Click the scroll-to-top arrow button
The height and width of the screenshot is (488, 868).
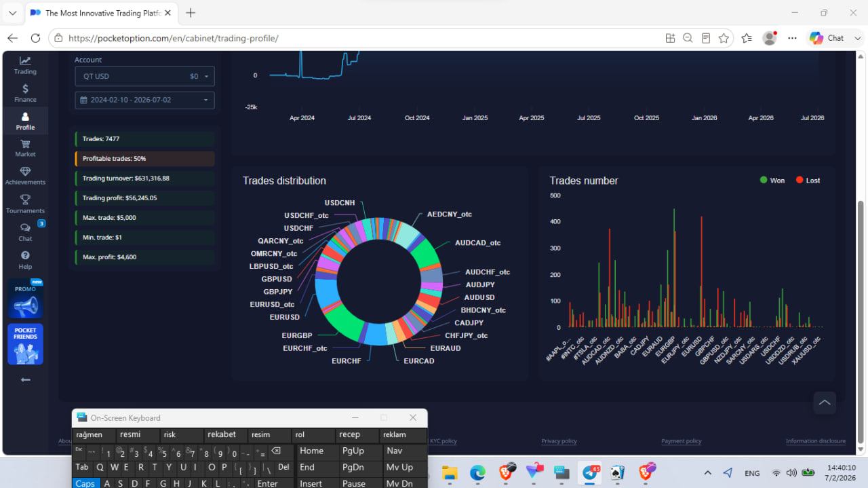coord(825,402)
